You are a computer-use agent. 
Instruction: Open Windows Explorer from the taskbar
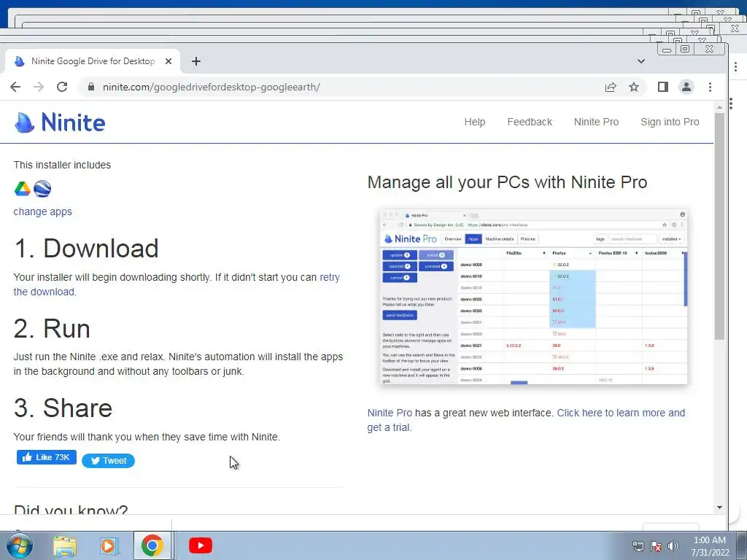tap(65, 545)
